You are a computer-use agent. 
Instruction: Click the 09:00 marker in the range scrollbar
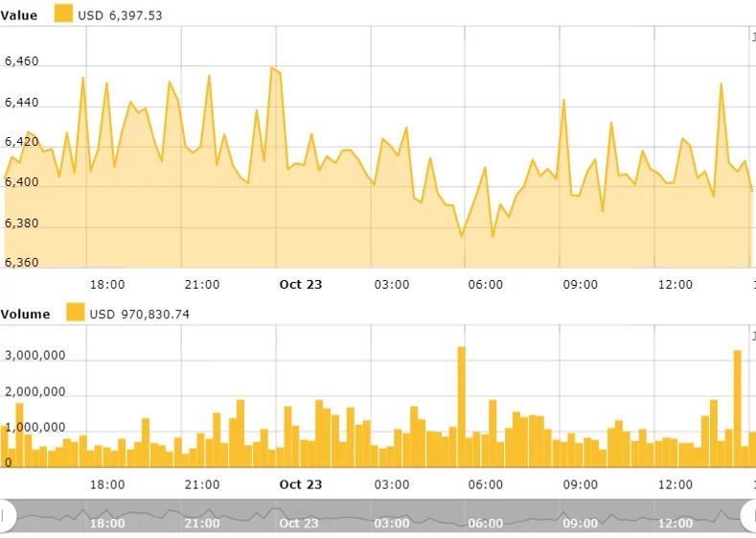pos(581,523)
